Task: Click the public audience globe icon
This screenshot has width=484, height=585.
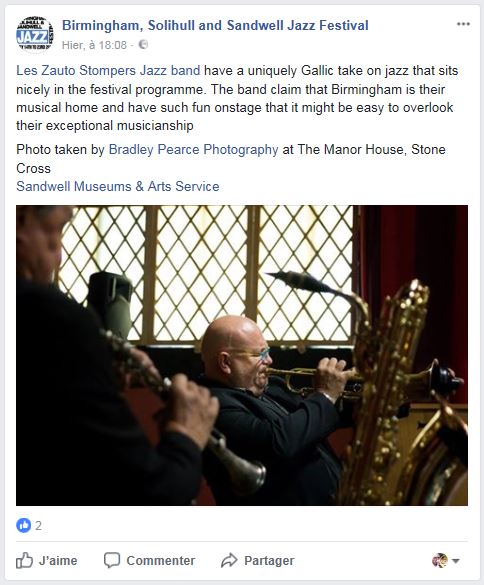Action: pos(143,45)
